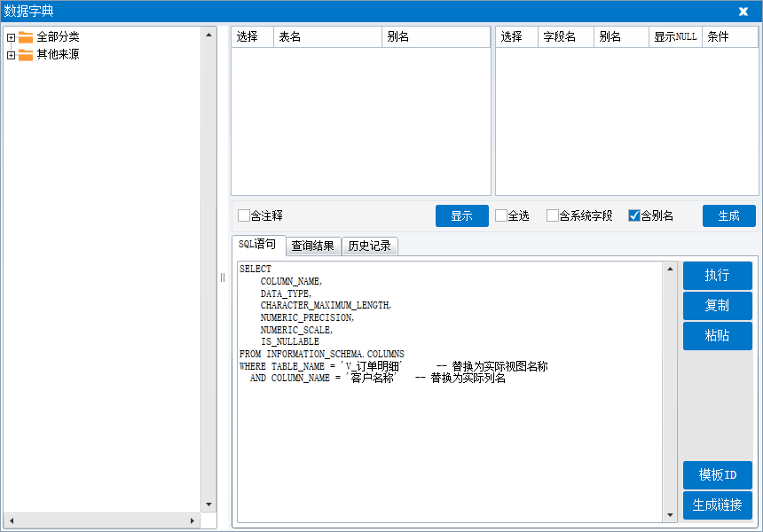
Task: Click the CHARACTER_MAXIMUM_LENGTH line
Action: click(x=326, y=305)
